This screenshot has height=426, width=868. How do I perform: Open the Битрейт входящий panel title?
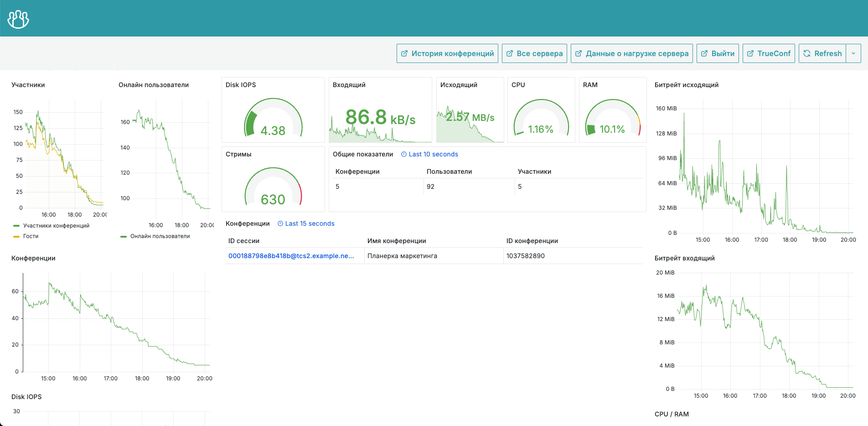click(685, 258)
